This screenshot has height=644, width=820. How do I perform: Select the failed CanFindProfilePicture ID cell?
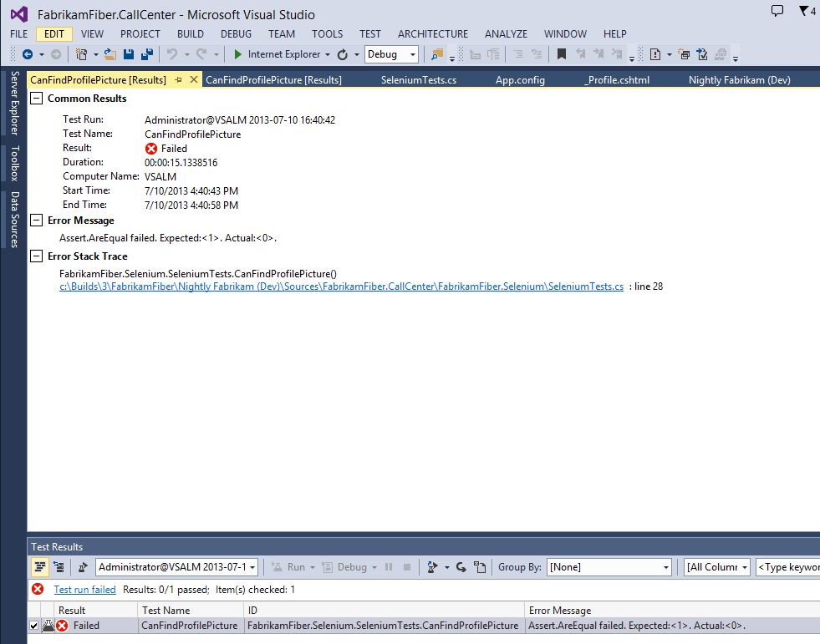383,626
